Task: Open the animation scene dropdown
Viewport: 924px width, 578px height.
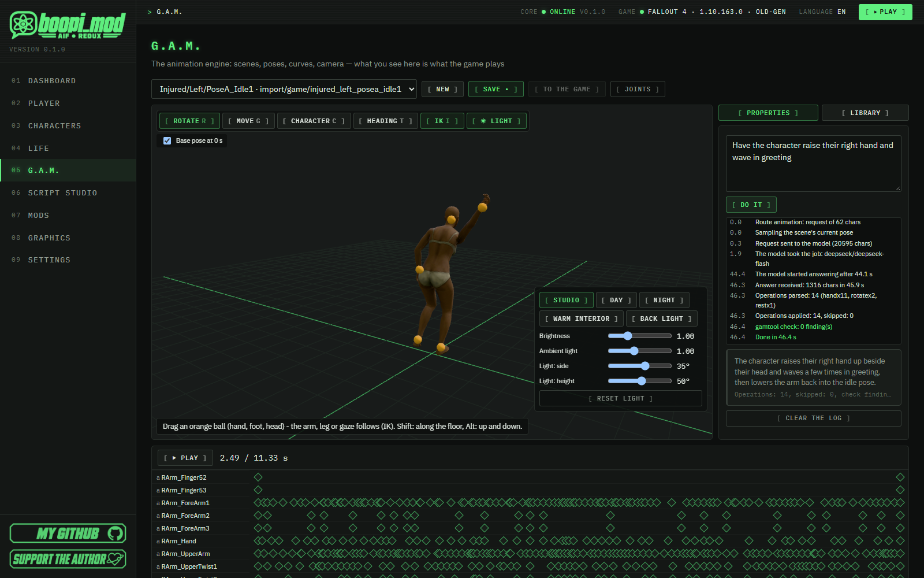Action: click(x=284, y=89)
